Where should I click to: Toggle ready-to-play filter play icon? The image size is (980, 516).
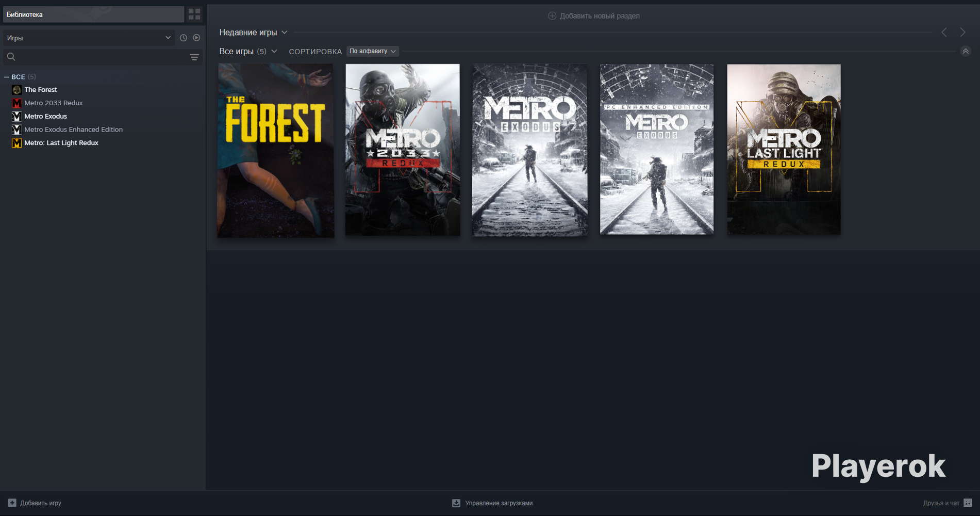click(x=196, y=38)
